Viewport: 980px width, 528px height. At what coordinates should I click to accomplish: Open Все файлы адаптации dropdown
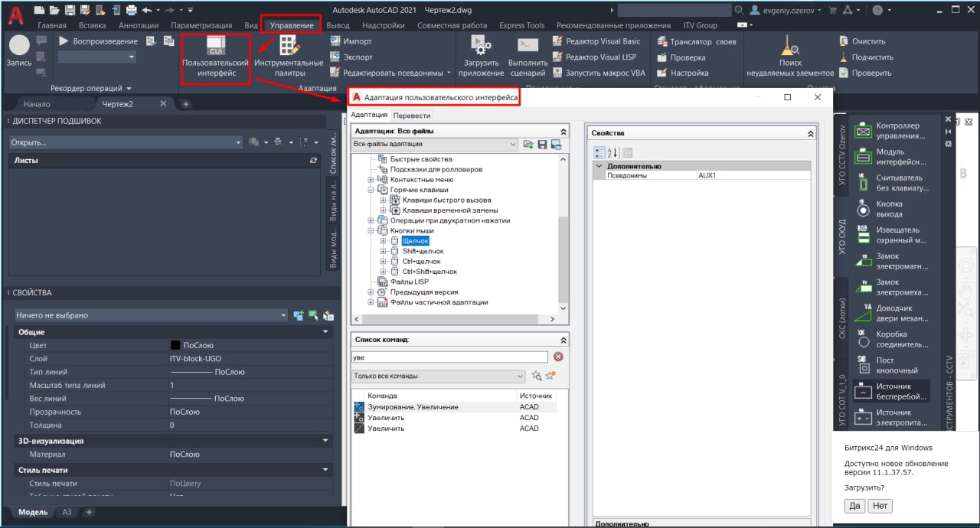[x=435, y=144]
